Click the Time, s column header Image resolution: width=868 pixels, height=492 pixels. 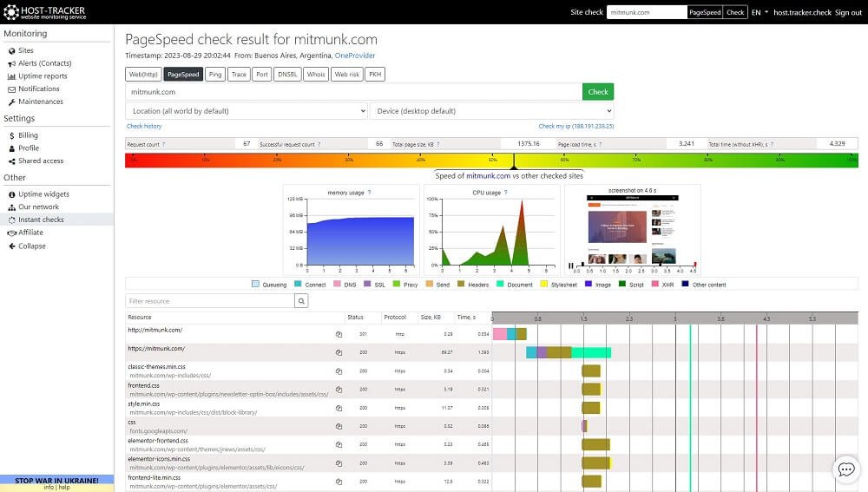[466, 317]
